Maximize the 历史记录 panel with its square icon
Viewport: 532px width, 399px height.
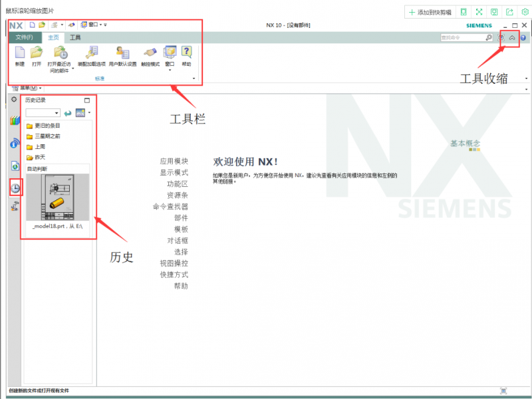(x=87, y=100)
